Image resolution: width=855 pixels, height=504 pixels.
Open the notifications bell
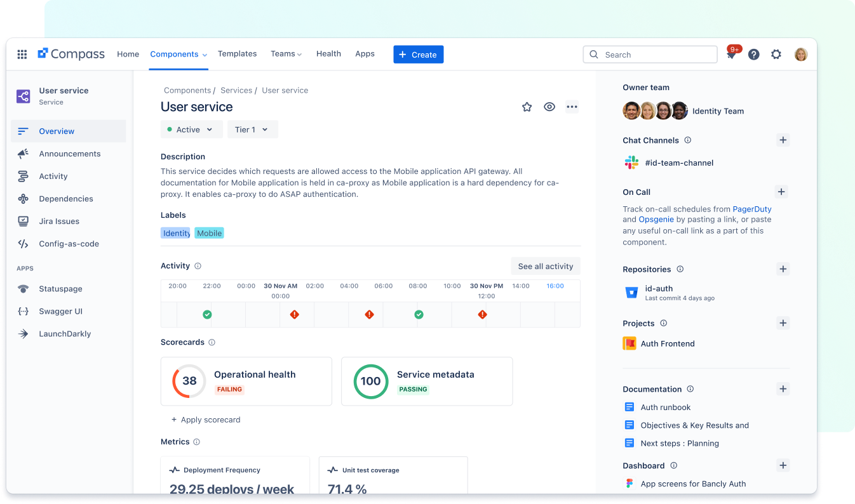(731, 55)
